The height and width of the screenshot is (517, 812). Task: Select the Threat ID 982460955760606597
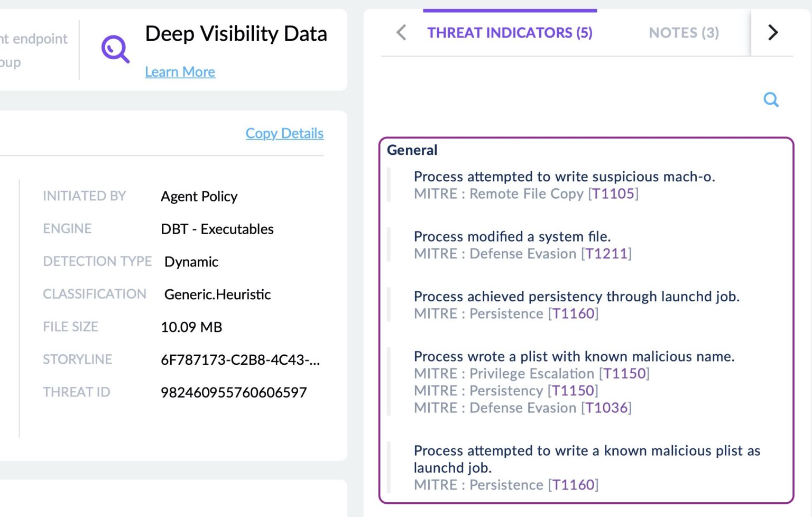coord(234,392)
